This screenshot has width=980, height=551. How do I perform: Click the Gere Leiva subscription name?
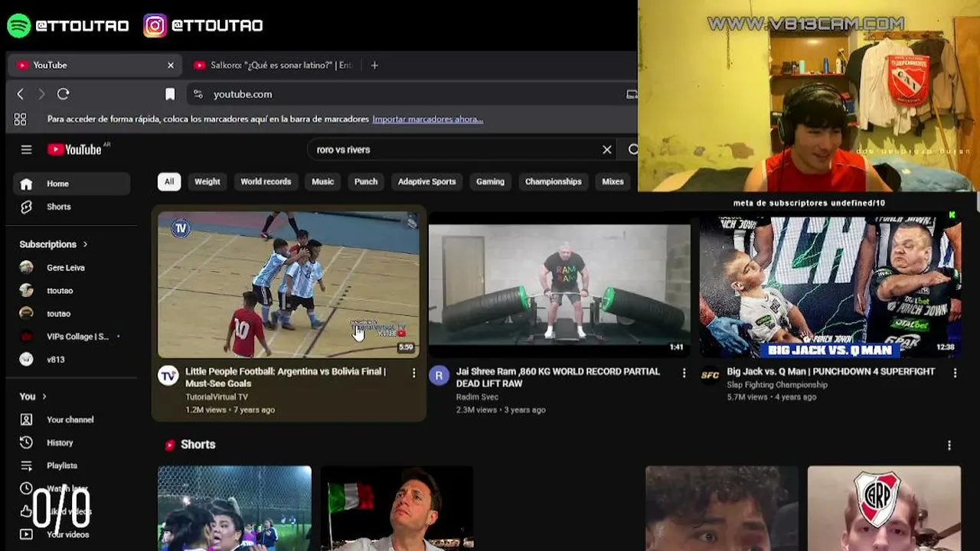click(x=65, y=268)
